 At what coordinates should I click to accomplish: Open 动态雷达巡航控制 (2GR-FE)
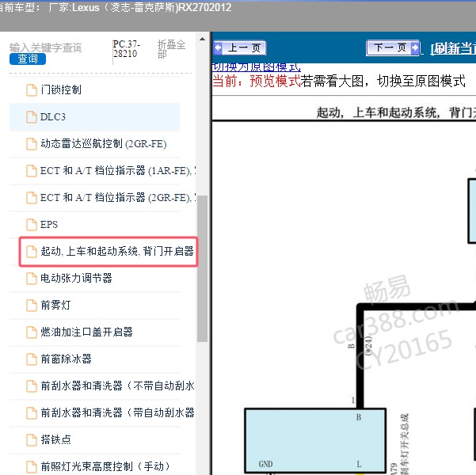104,144
